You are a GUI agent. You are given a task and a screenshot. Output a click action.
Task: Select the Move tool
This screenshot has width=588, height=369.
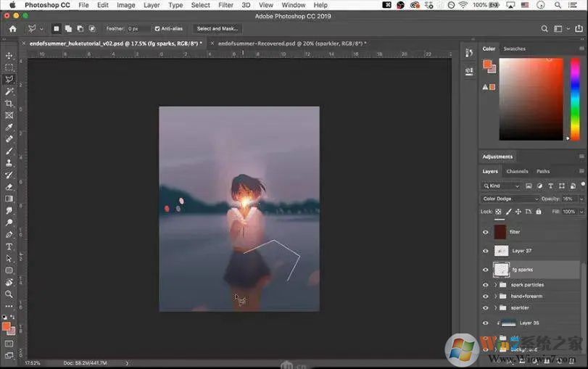pos(9,56)
